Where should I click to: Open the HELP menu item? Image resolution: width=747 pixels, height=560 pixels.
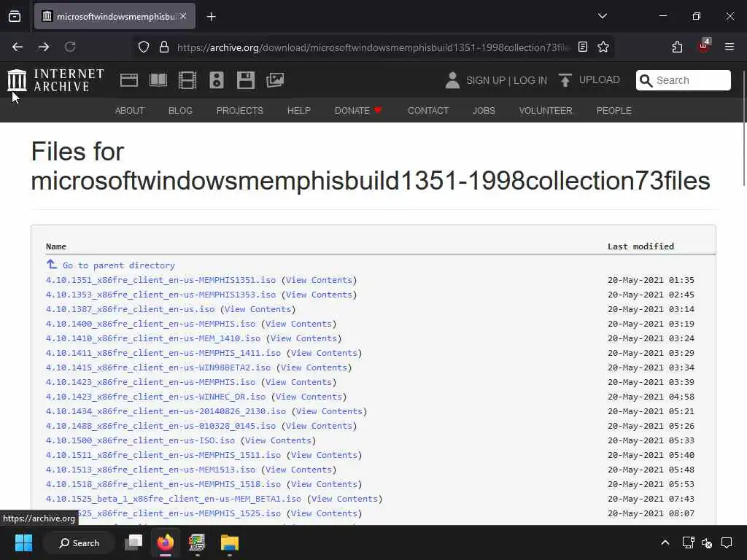[298, 111]
